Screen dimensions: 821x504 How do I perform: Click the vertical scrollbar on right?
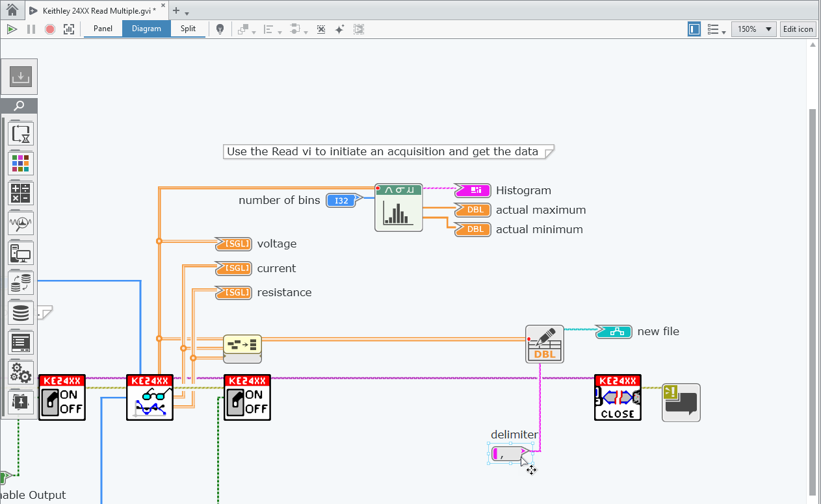pyautogui.click(x=811, y=260)
